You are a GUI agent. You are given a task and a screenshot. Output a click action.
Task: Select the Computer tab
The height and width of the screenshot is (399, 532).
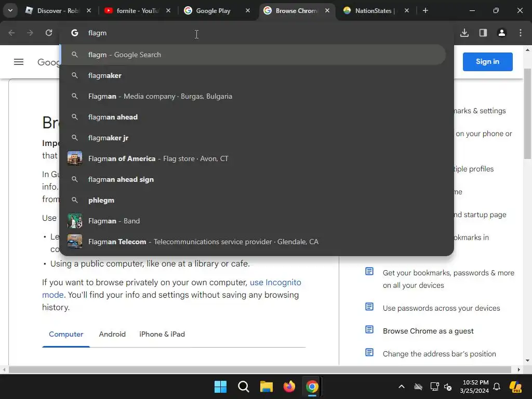[66, 334]
